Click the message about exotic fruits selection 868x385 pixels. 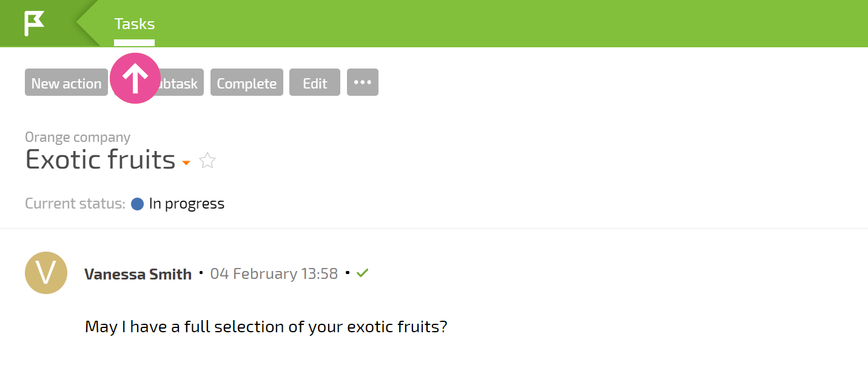tap(266, 327)
